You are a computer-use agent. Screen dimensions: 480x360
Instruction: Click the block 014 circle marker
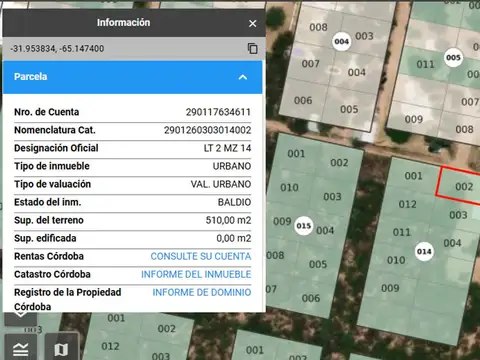pyautogui.click(x=424, y=252)
